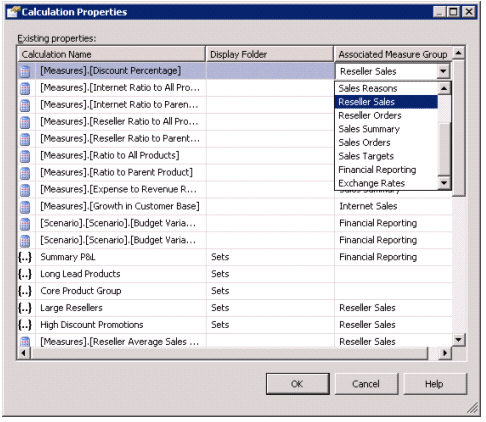Click icon beside Reseller Ratio to Parent… row
Image resolution: width=486 pixels, height=422 pixels.
[x=25, y=139]
